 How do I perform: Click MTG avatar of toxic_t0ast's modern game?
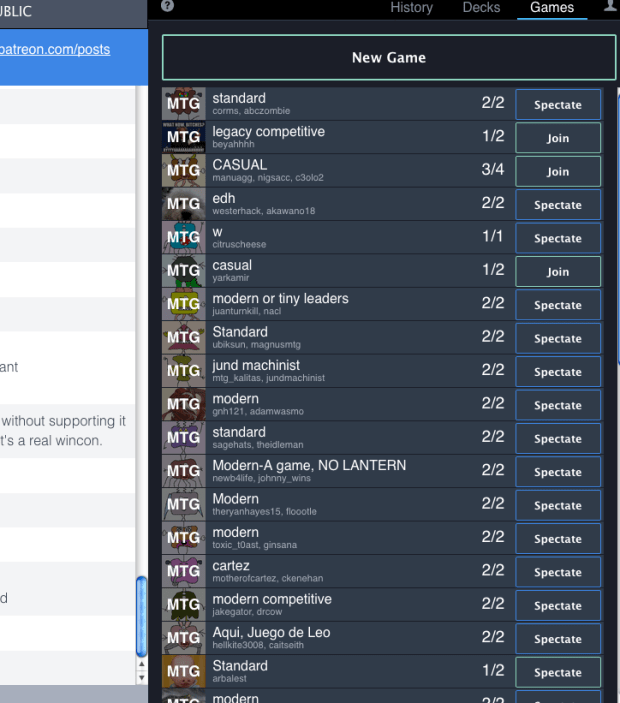[184, 538]
